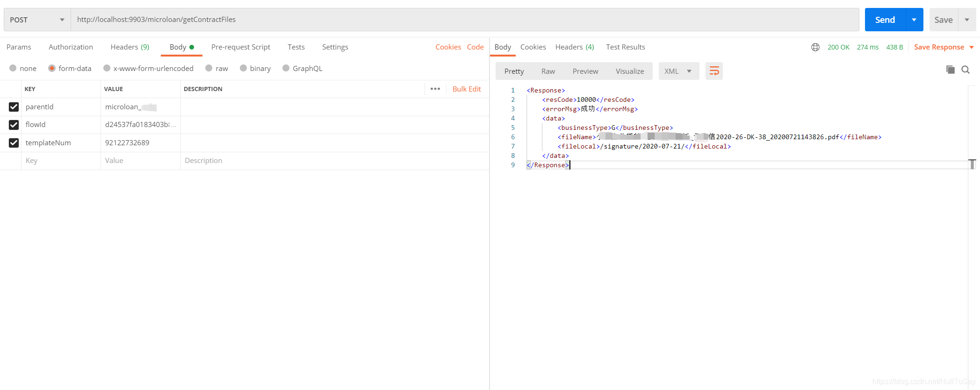Open the Pre-request Script tab
Viewport: 980px width, 390px height.
click(241, 47)
